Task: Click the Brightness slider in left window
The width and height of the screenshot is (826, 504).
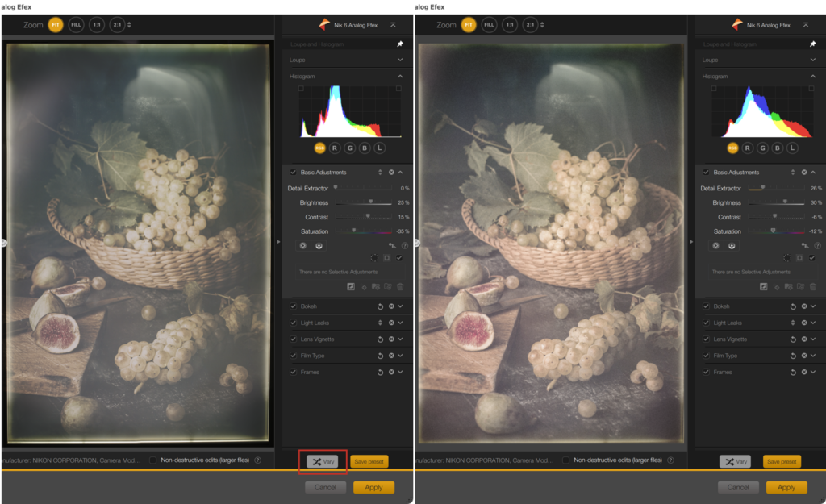Action: click(364, 202)
